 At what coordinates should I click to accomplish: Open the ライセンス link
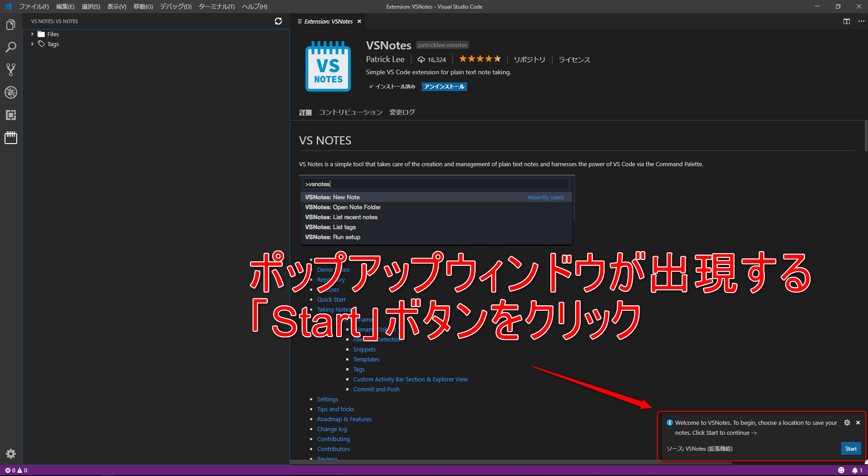click(x=574, y=60)
